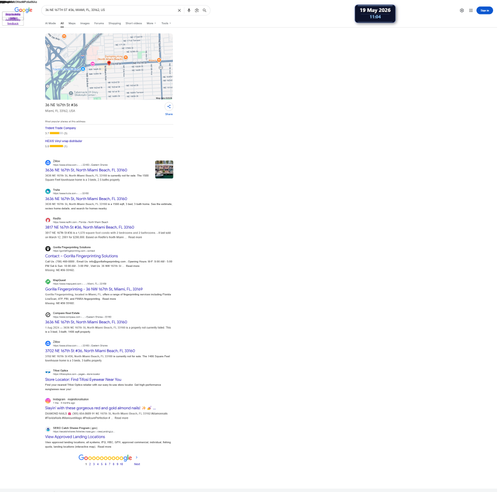Open Google settings gear icon
Viewport: 500px width, 492px height.
click(x=462, y=10)
